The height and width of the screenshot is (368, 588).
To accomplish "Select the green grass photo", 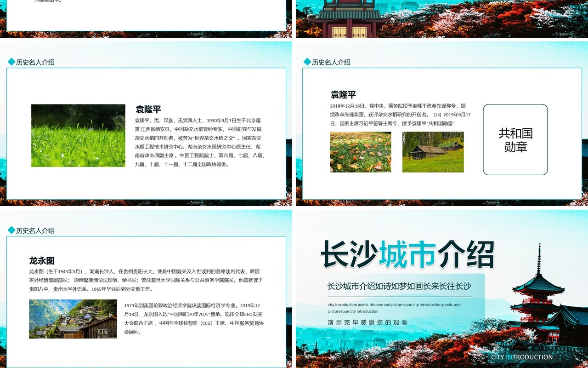I will click(x=78, y=136).
